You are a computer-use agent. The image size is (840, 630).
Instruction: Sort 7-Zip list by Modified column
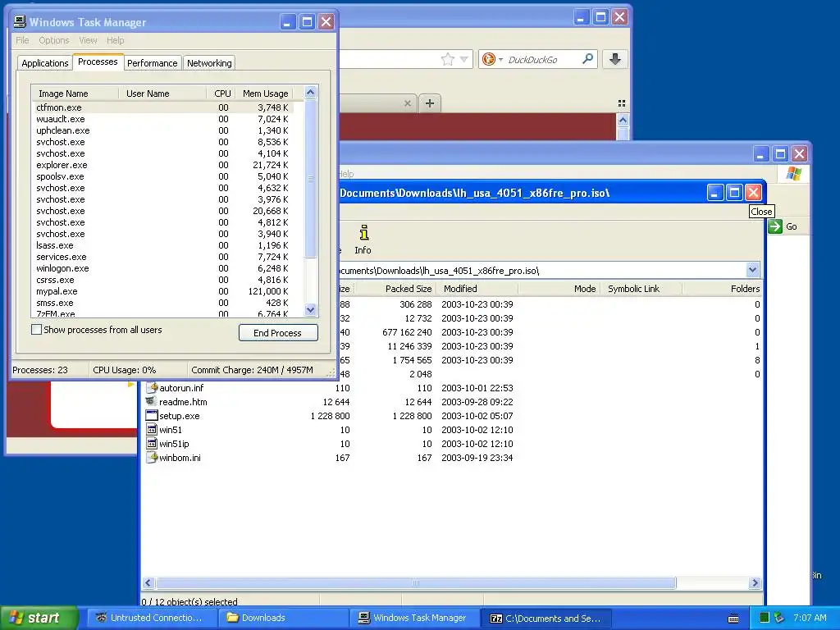[477, 289]
